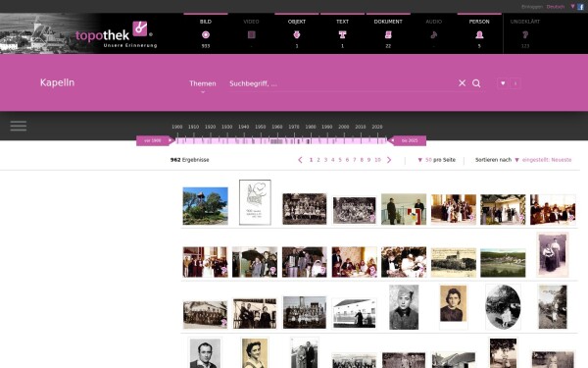This screenshot has width=588, height=368.
Task: Open the language dropdown arrow near Deutsch
Action: click(572, 7)
